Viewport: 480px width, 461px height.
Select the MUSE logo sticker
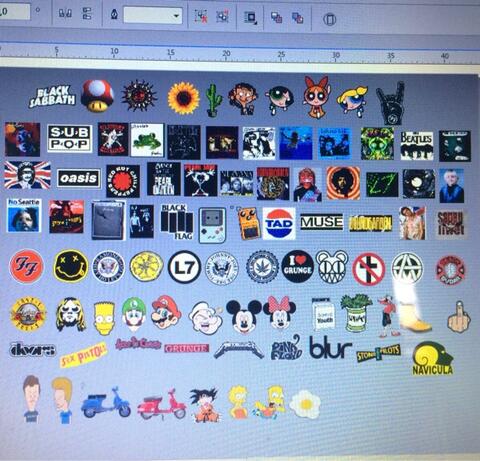pos(321,222)
